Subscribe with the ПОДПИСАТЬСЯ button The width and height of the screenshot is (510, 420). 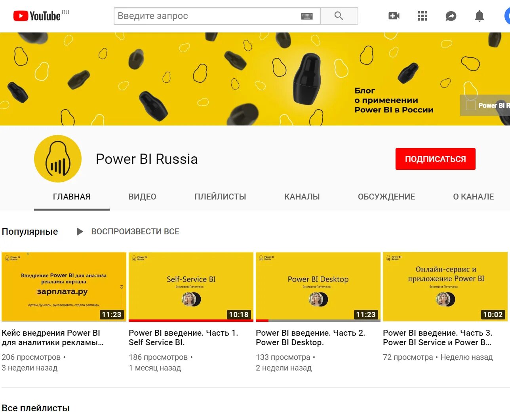coord(436,159)
